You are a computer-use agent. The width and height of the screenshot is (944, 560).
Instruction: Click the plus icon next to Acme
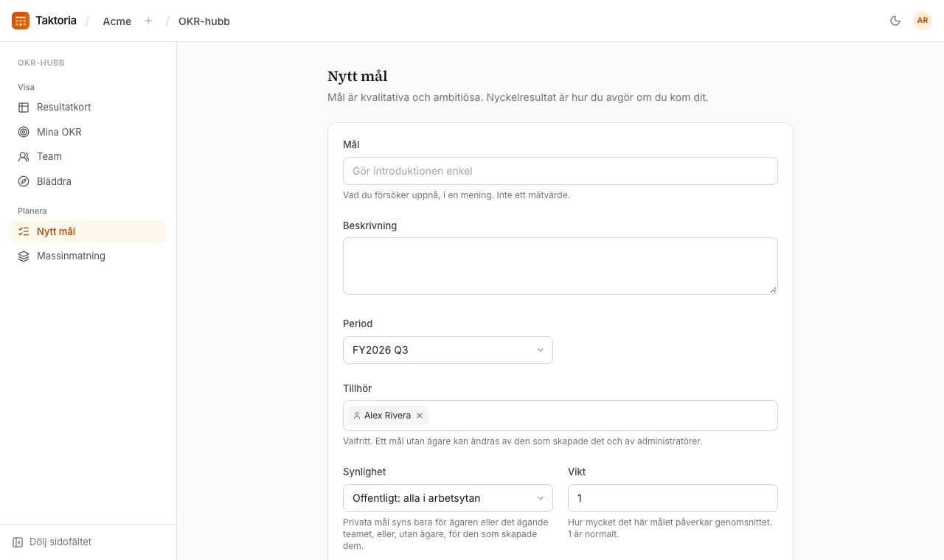(x=148, y=21)
